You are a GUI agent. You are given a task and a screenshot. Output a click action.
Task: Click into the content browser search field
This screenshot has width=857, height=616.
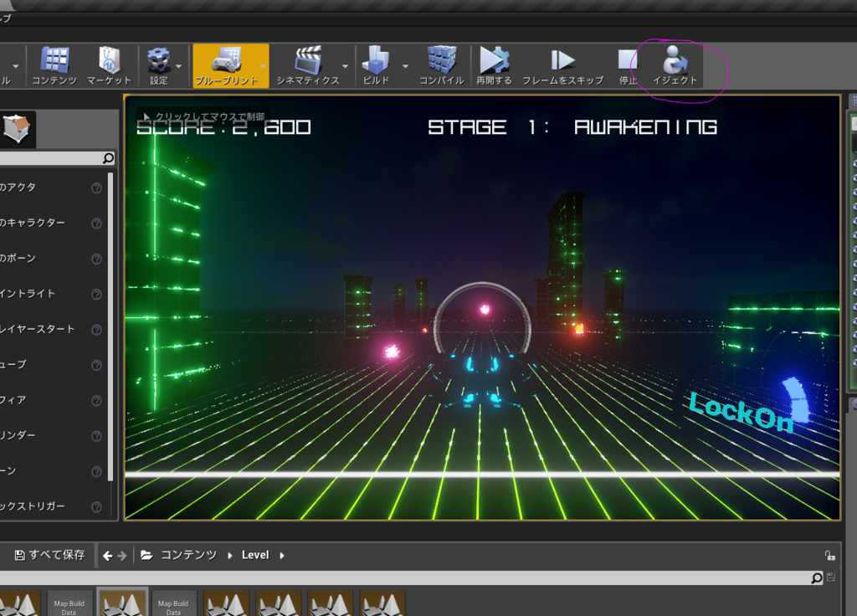(x=404, y=577)
